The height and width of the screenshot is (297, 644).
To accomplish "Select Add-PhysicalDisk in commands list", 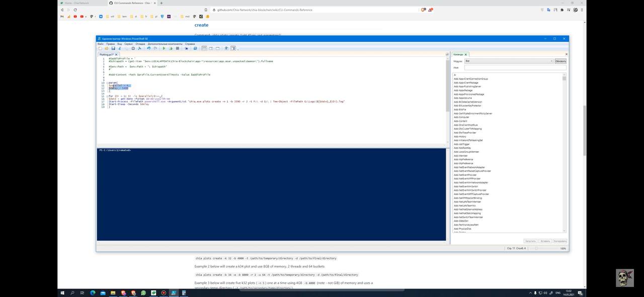I will [x=462, y=229].
